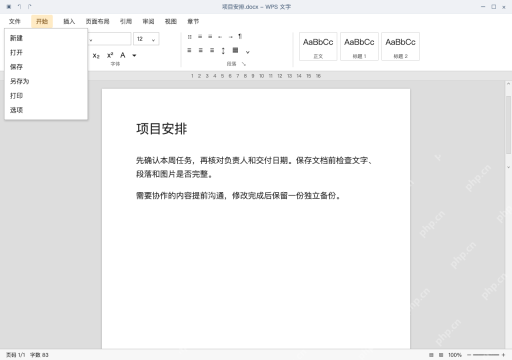The image size is (512, 360).
Task: Switch to the first view mode icon in the status bar
Action: (431, 355)
